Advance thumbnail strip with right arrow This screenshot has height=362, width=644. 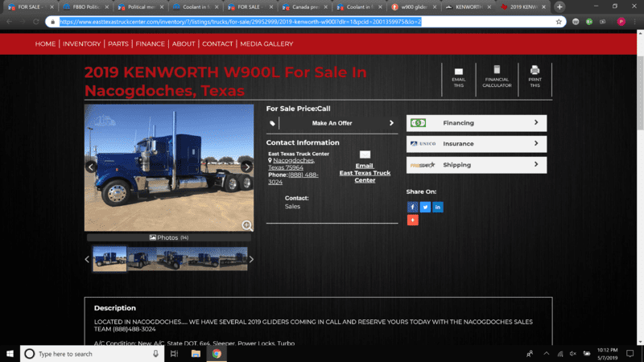[x=251, y=259]
